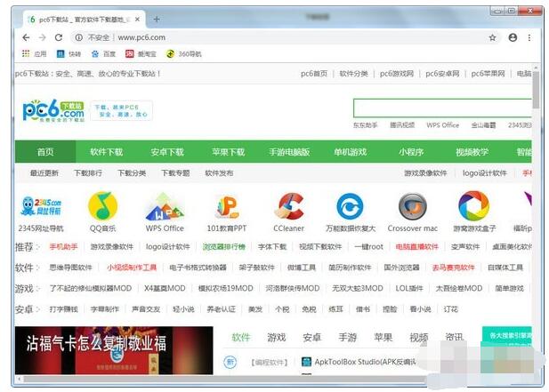Viewport: 549px width, 392px height.
Task: Click the 去马赛克软件 red link
Action: coord(454,268)
